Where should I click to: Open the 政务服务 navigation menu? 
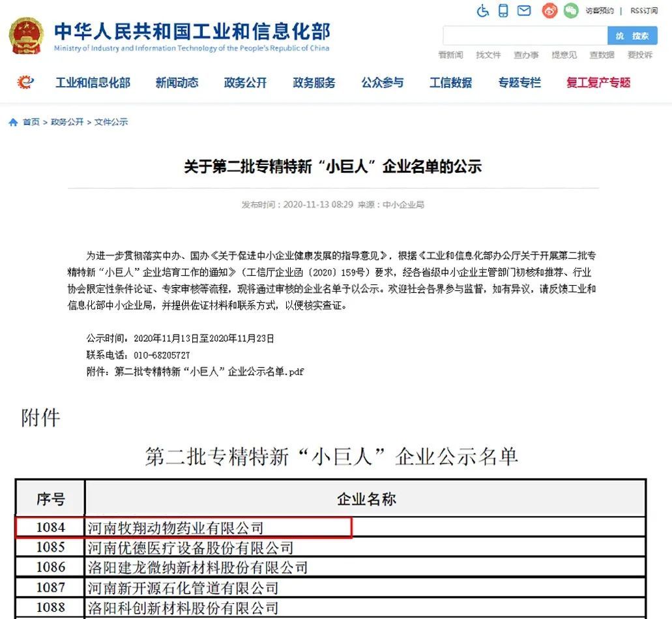point(314,82)
